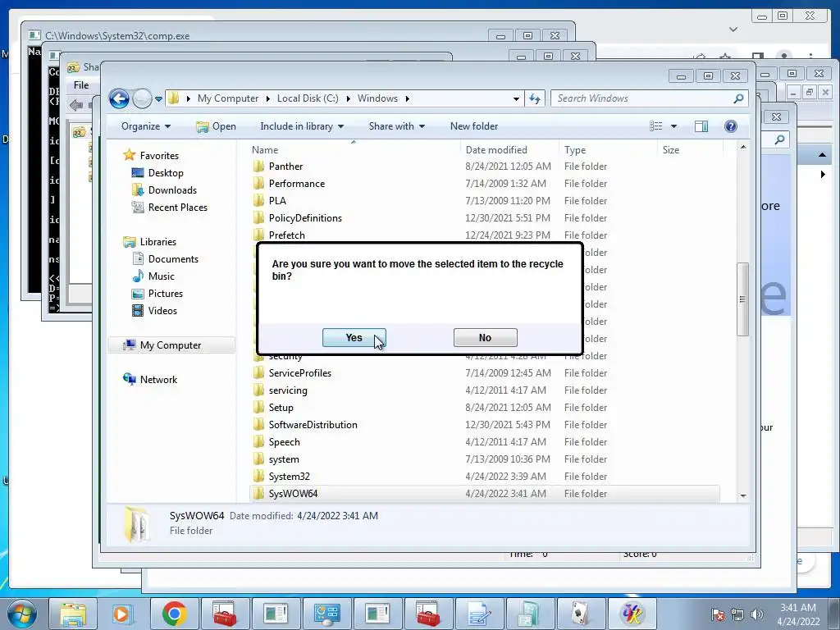Click the Open toolbar button
Screen dimensions: 840x630
coord(216,126)
